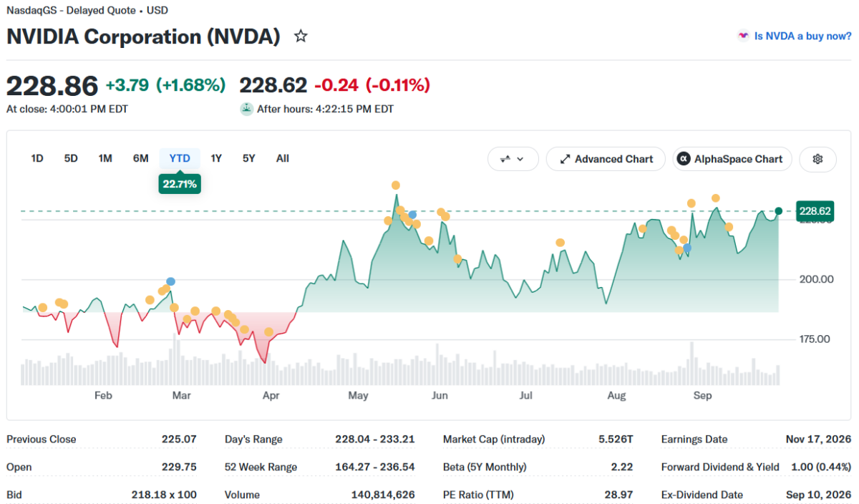Click the Forward Dividend & Yield value

point(821,467)
